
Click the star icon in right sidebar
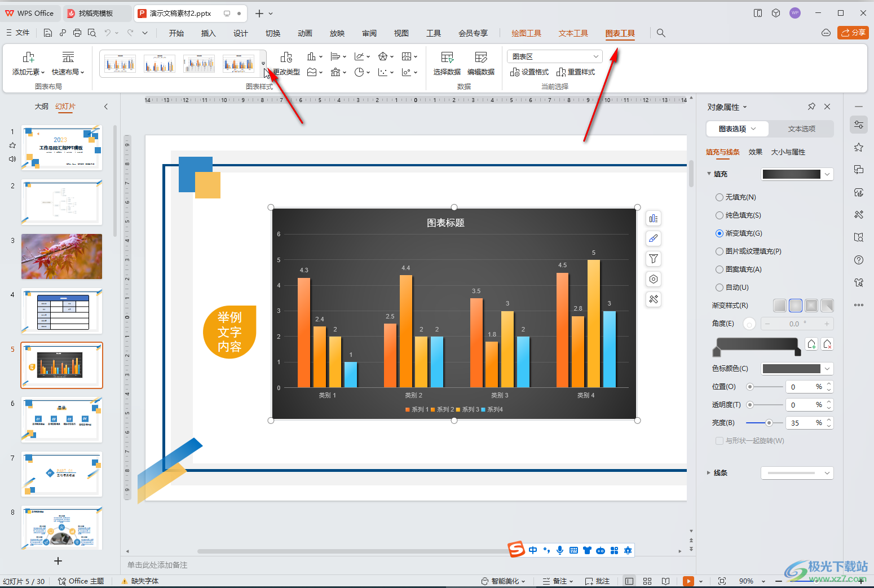(859, 147)
